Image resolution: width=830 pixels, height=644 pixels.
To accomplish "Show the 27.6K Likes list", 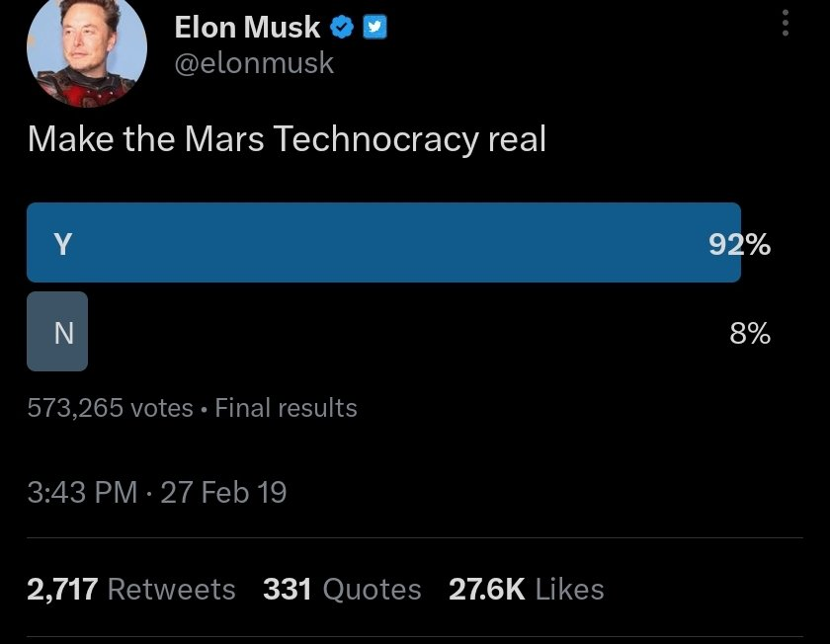I will pyautogui.click(x=526, y=590).
